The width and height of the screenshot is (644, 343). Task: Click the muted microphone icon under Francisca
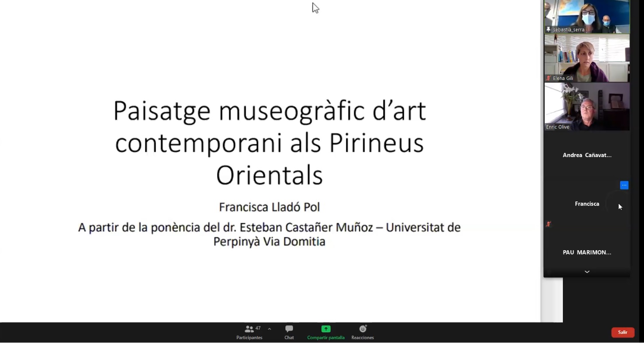(x=549, y=224)
